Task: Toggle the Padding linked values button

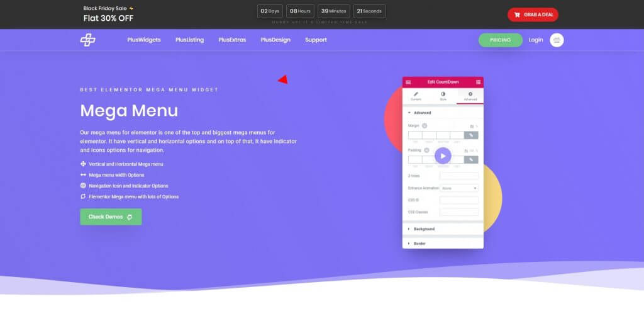Action: (471, 159)
